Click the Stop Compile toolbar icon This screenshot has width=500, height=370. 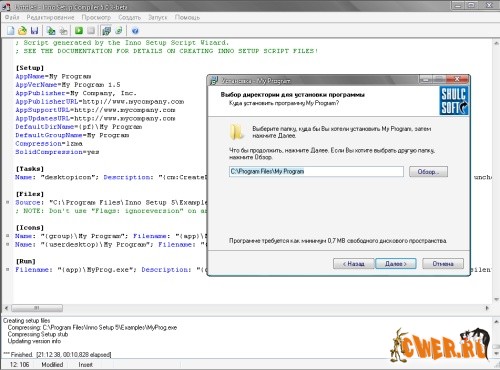click(x=63, y=31)
